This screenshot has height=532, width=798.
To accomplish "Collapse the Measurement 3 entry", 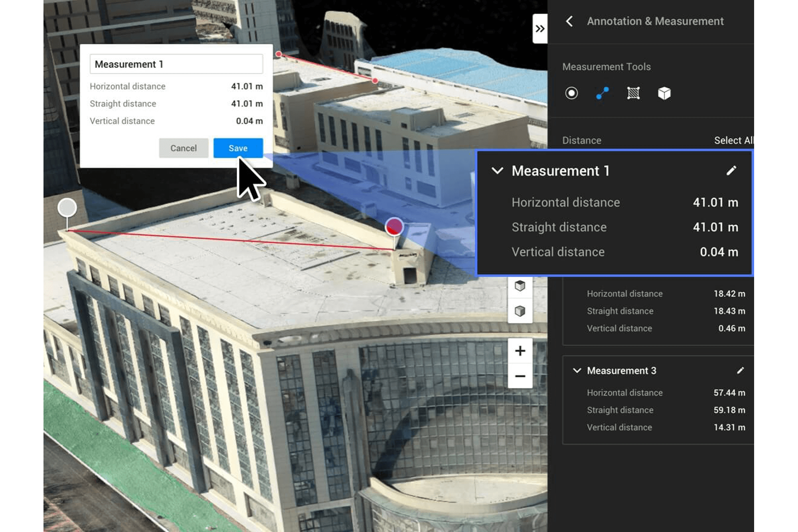I will click(x=577, y=371).
